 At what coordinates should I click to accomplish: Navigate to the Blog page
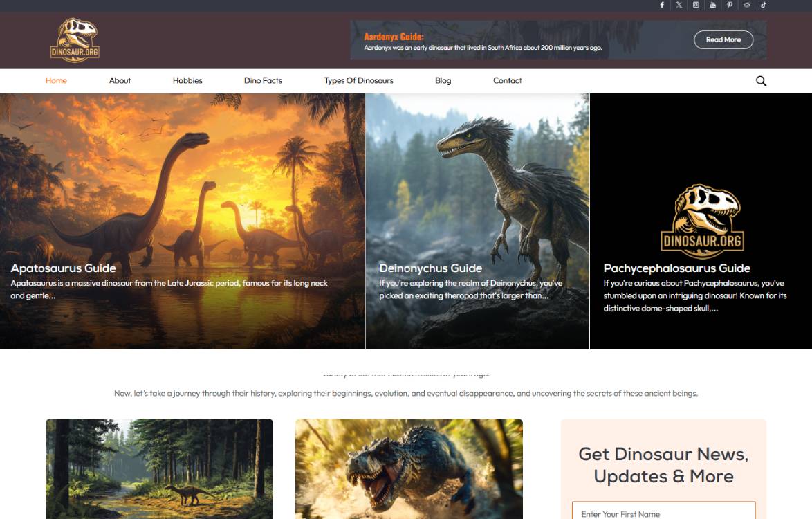pyautogui.click(x=443, y=81)
